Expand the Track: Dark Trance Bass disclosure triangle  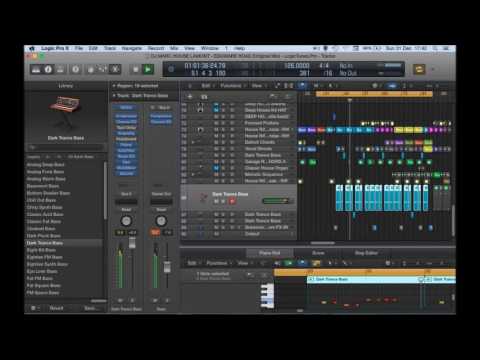114,96
